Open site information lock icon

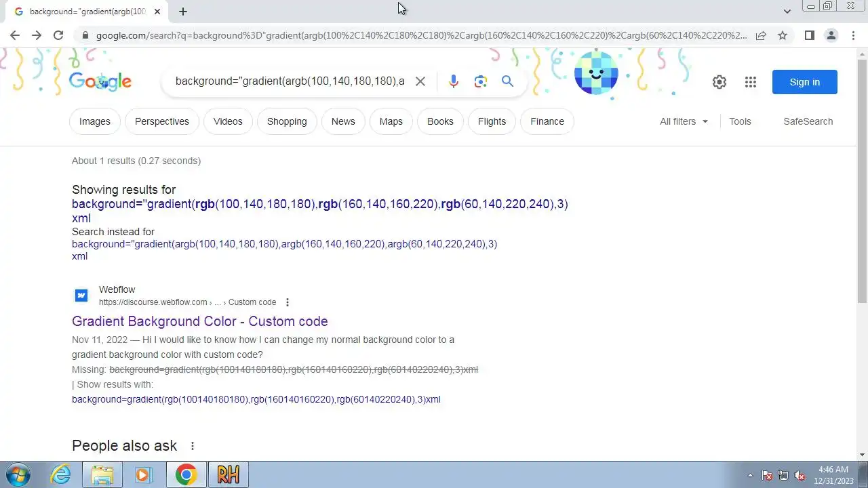(x=85, y=35)
